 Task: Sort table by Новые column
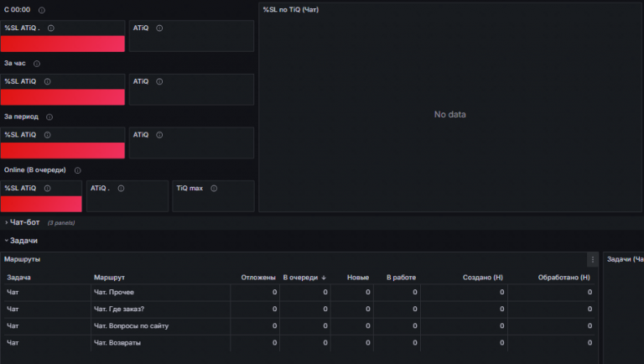click(358, 278)
